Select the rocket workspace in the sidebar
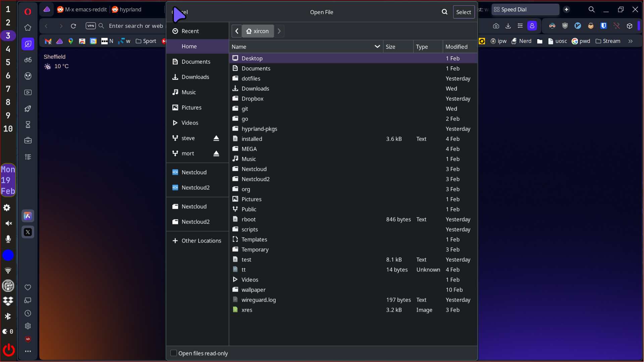 click(28, 109)
